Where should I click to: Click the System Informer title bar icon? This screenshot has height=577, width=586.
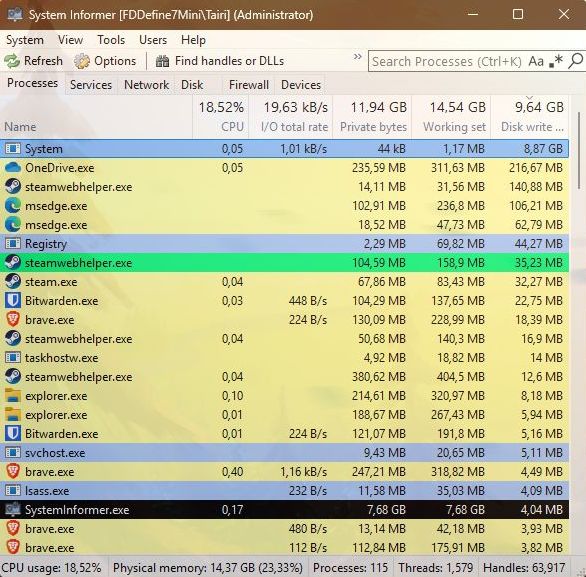click(15, 15)
